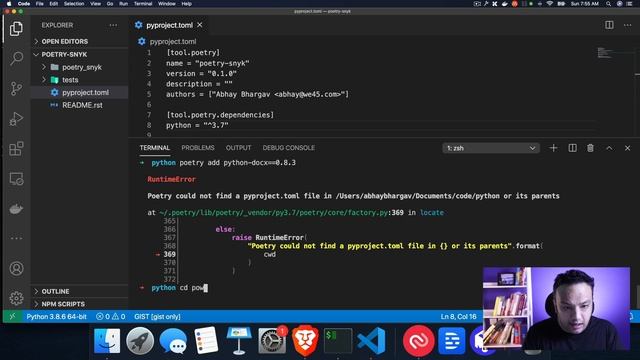The width and height of the screenshot is (640, 360).
Task: Show additional activity bar views
Action: click(x=16, y=238)
